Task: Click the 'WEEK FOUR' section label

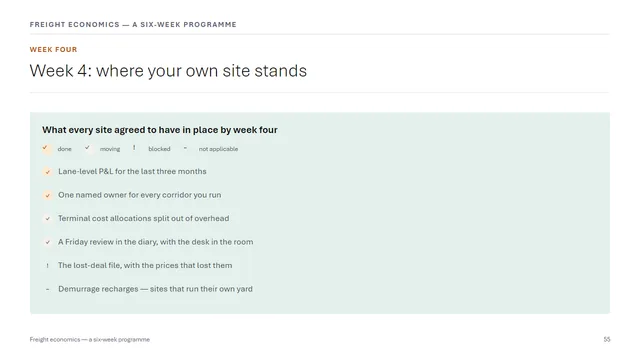Action: [53, 49]
